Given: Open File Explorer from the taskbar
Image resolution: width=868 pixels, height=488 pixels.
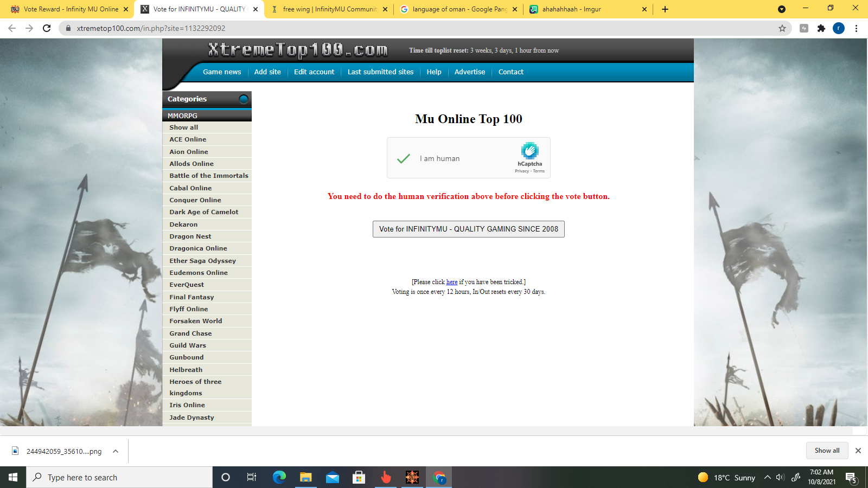Looking at the screenshot, I should coord(306,477).
